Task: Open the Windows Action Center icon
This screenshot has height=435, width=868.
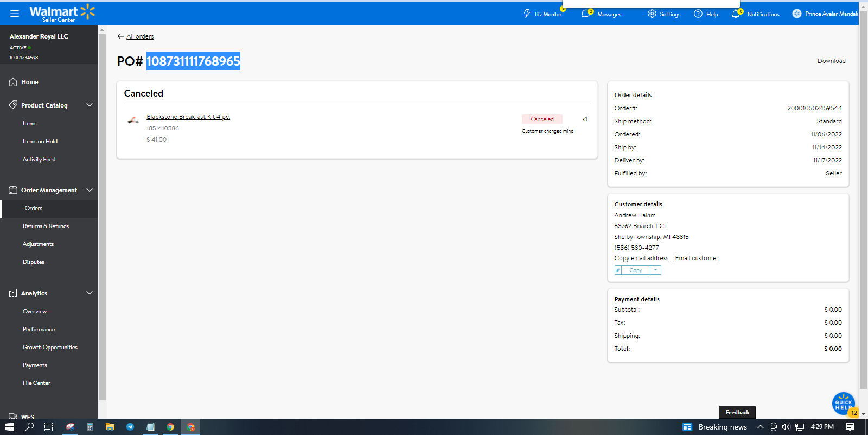Action: click(850, 427)
